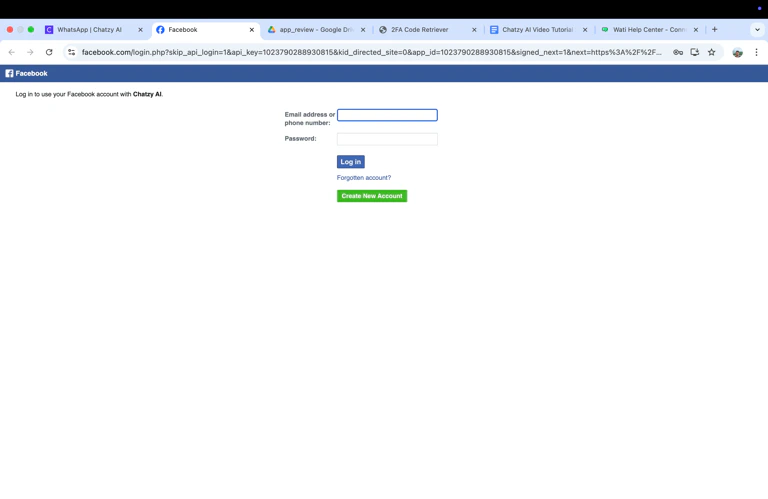
Task: Click the Log in button
Action: coord(351,162)
